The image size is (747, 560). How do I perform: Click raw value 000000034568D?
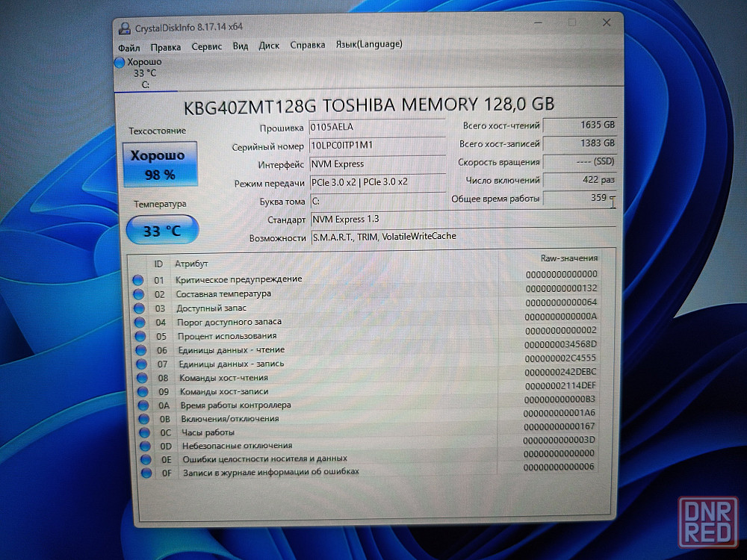[x=560, y=343]
